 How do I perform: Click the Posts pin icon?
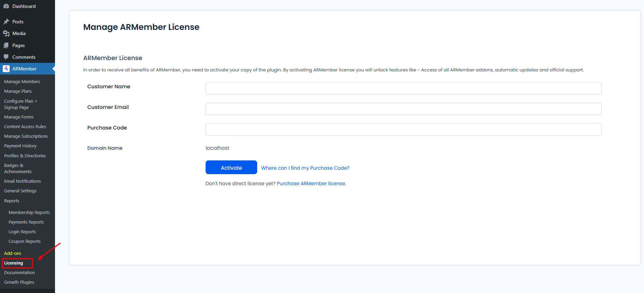click(x=6, y=22)
